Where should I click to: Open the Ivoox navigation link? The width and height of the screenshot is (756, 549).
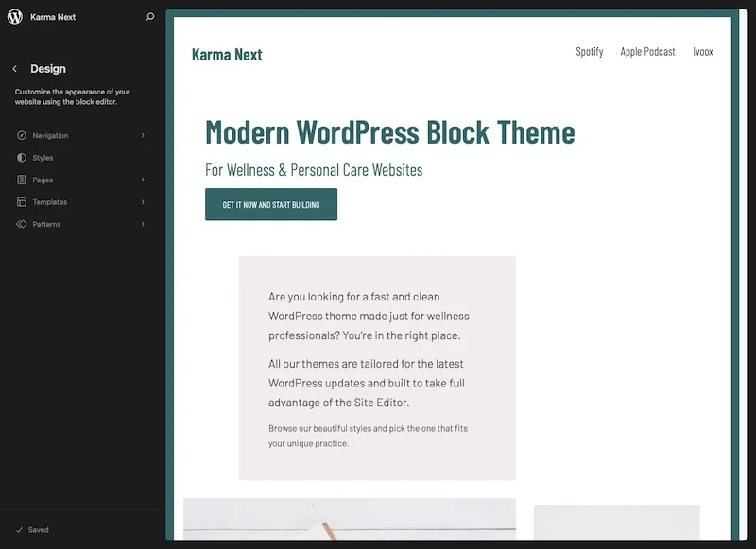point(703,52)
